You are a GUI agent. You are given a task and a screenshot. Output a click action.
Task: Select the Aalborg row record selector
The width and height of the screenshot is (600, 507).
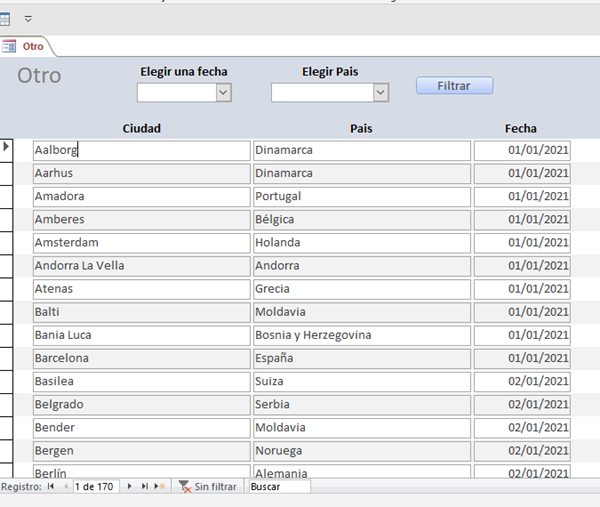[6, 150]
